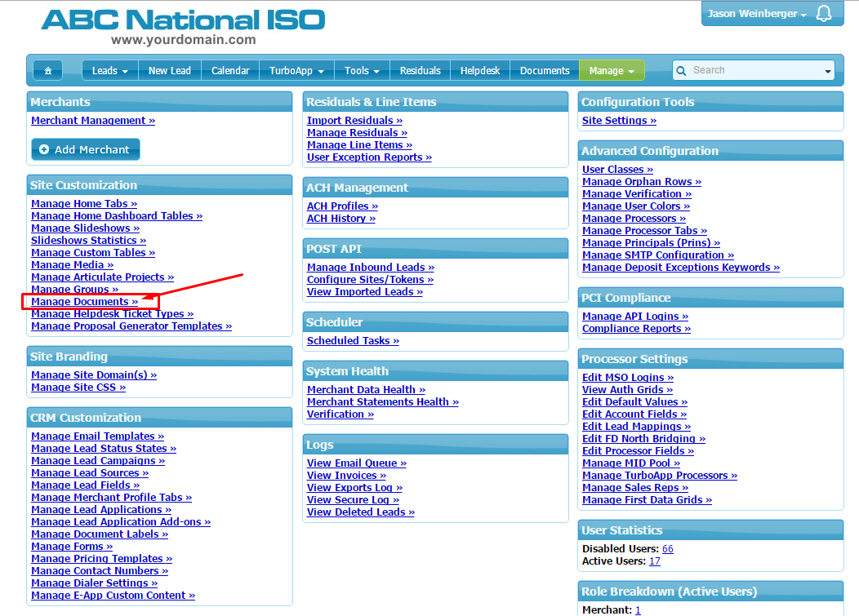The width and height of the screenshot is (859, 616).
Task: Open Merchant Management link
Action: pos(93,121)
